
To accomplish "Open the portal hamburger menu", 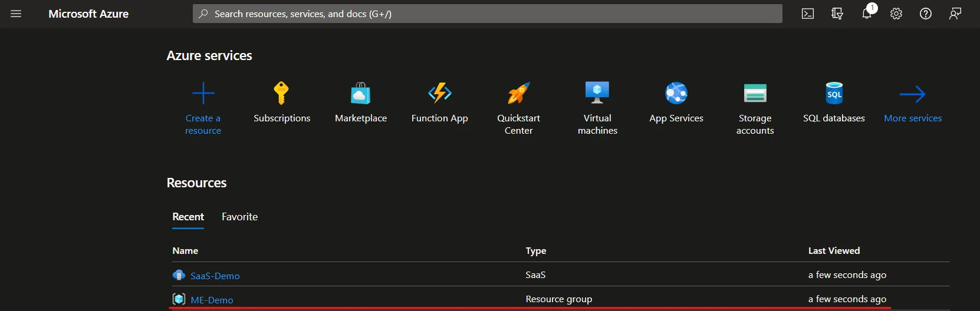I will [x=16, y=14].
